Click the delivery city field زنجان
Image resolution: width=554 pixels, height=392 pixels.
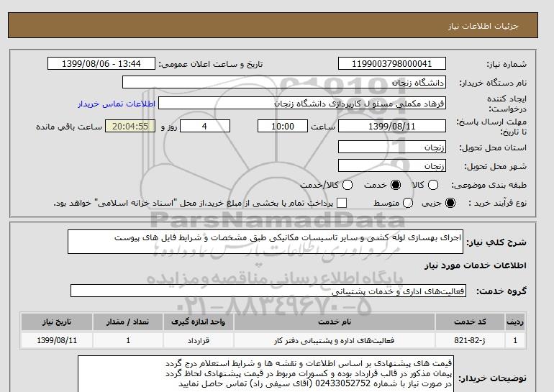pos(392,165)
